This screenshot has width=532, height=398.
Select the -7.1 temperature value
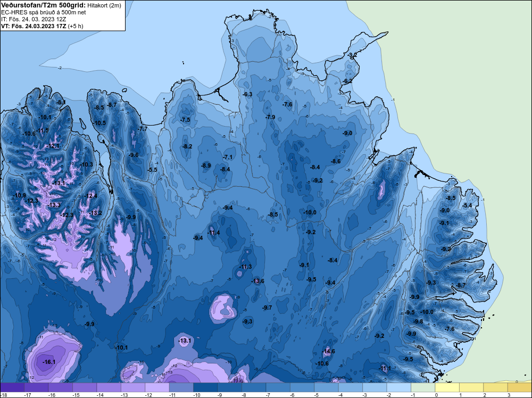coord(228,157)
